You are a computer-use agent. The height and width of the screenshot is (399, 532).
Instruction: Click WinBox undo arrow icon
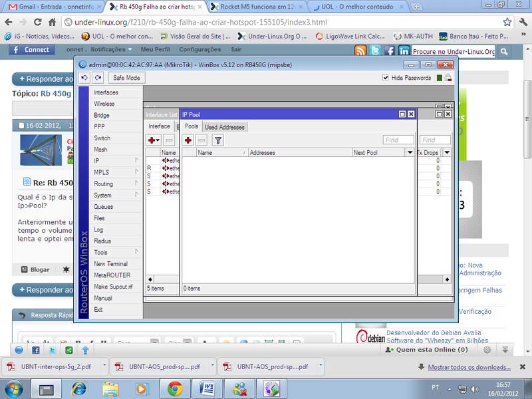[x=84, y=78]
